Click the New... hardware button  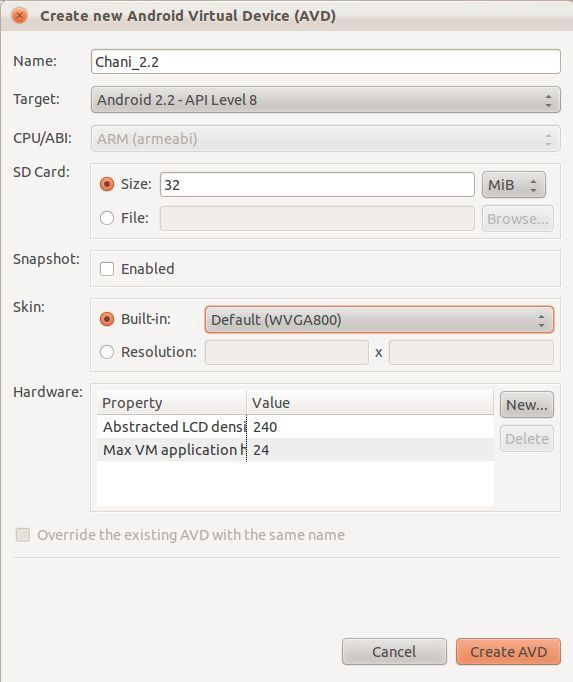[x=526, y=405]
